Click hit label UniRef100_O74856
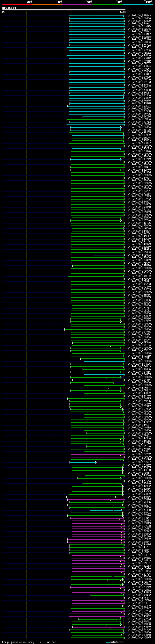The height and width of the screenshot is (644, 155). (x=139, y=449)
